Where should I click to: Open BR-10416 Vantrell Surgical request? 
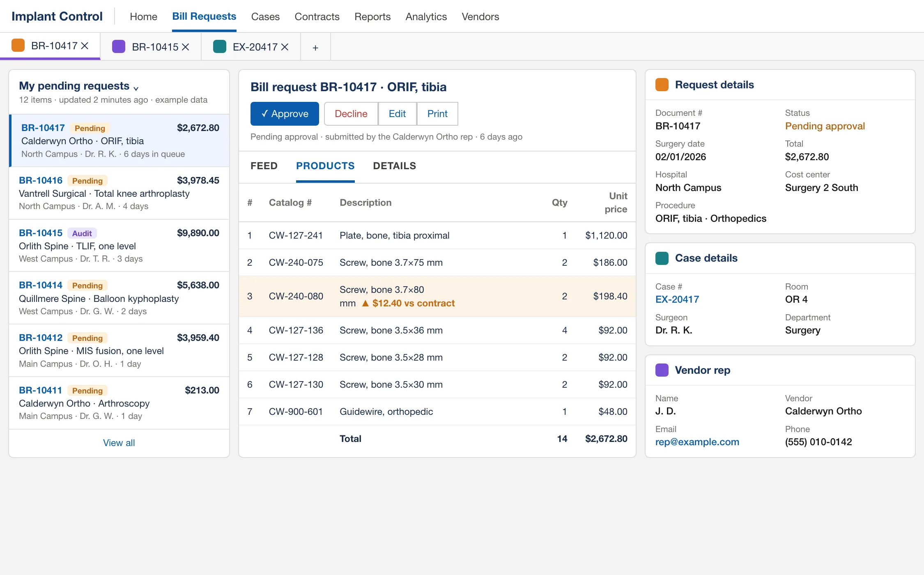pyautogui.click(x=119, y=193)
